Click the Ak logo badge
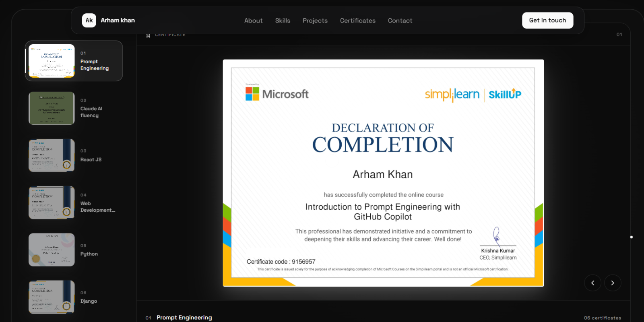 [x=89, y=20]
